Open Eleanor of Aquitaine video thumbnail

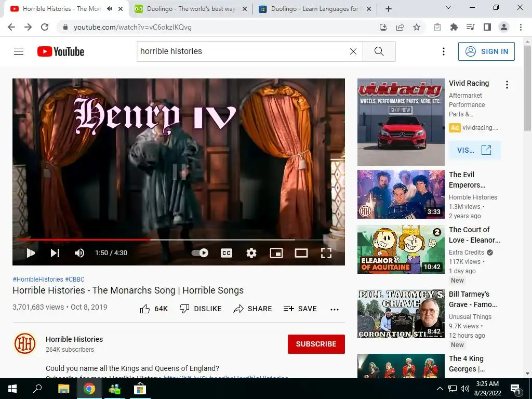[401, 249]
